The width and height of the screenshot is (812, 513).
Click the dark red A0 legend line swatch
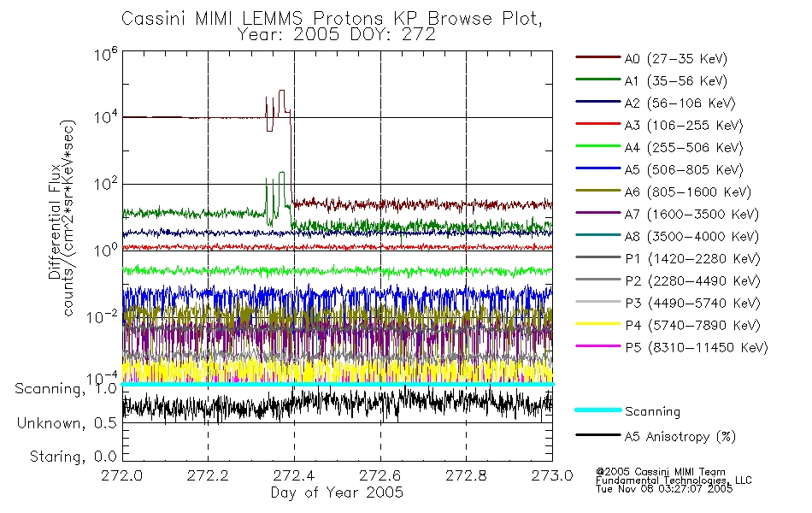[x=598, y=57]
